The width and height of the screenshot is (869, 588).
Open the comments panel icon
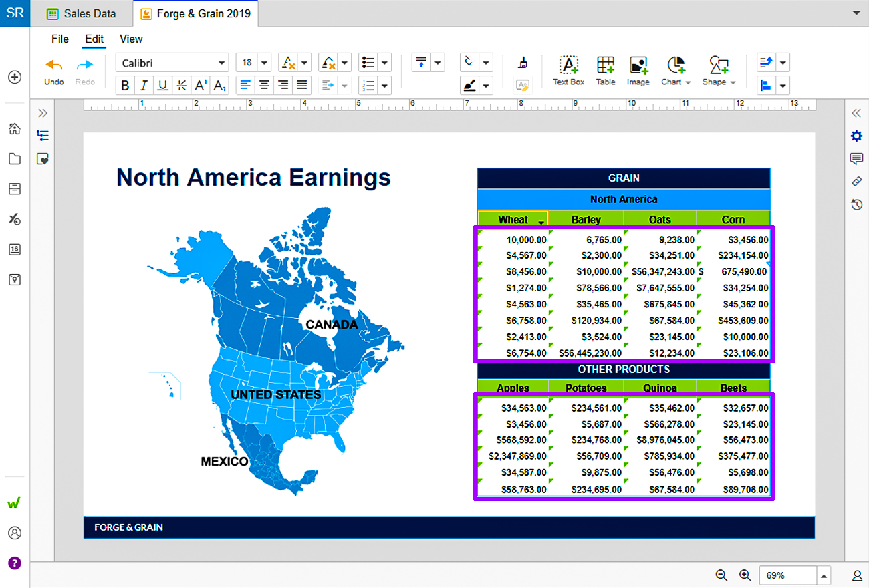[856, 159]
